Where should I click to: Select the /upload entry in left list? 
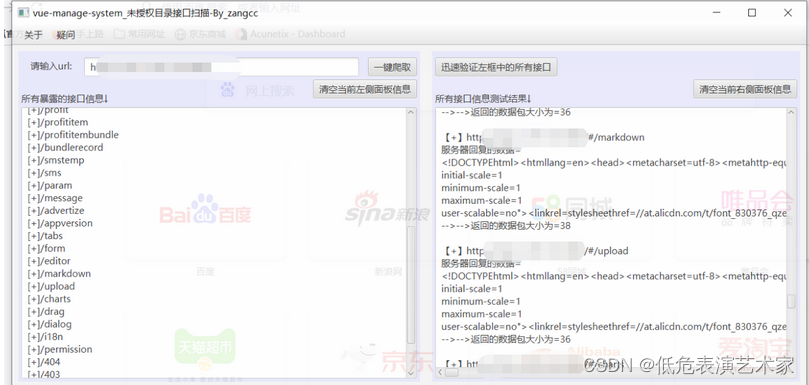click(x=51, y=286)
